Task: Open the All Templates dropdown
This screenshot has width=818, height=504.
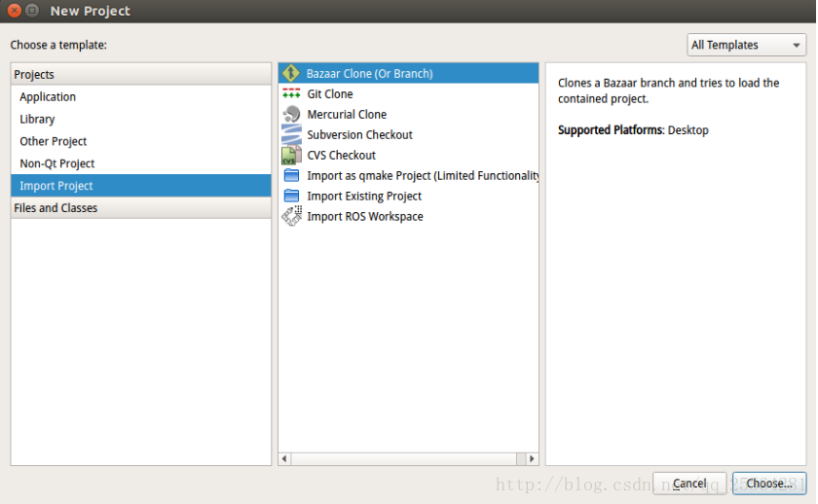Action: coord(746,45)
